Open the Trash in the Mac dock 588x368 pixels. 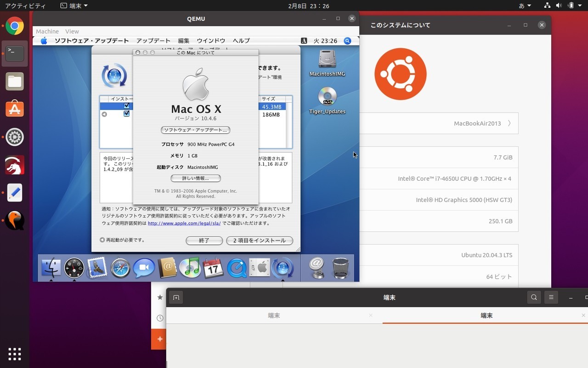pos(340,267)
